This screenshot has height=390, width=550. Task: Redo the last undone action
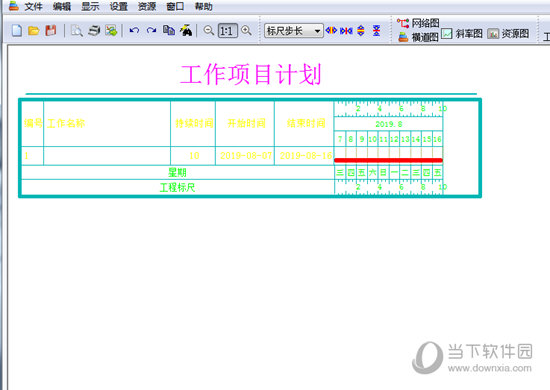151,31
